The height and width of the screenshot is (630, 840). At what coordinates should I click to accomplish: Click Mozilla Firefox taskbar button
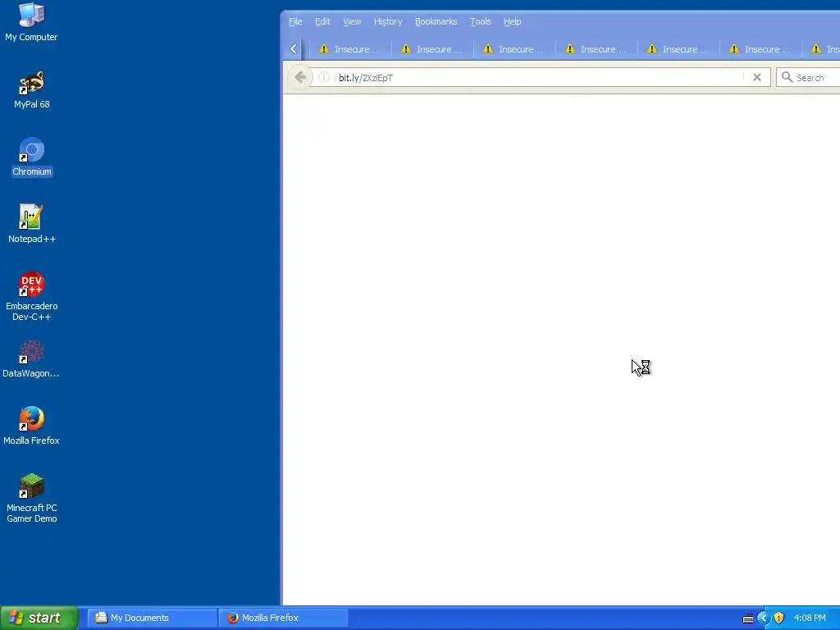click(283, 618)
